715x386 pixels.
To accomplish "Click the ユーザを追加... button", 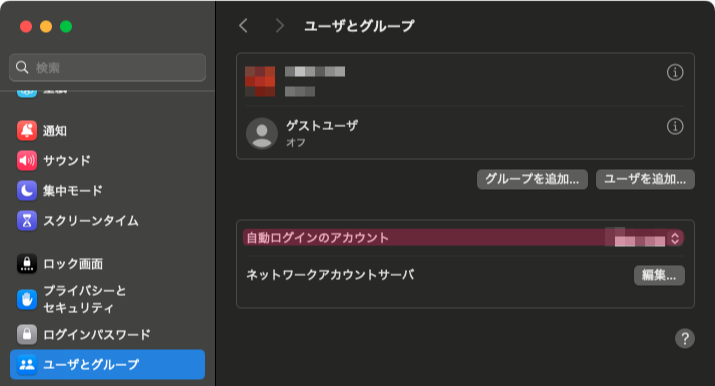I will click(x=645, y=179).
